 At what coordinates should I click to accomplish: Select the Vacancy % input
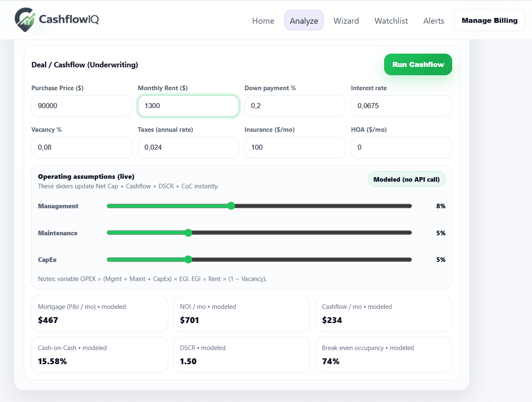81,148
